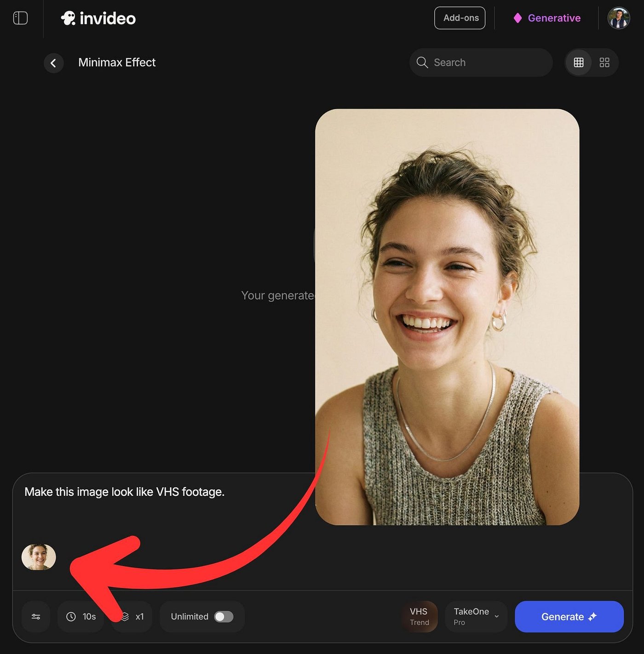Click the attached portrait thumbnail in prompt box
Viewport: 644px width, 654px height.
39,557
